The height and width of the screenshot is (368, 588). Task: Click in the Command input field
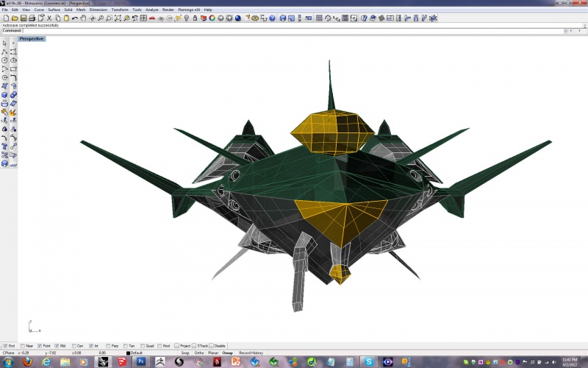(293, 31)
